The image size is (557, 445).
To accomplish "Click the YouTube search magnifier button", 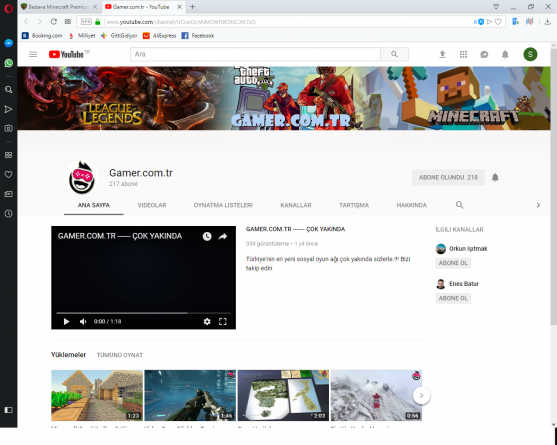I will pos(394,54).
